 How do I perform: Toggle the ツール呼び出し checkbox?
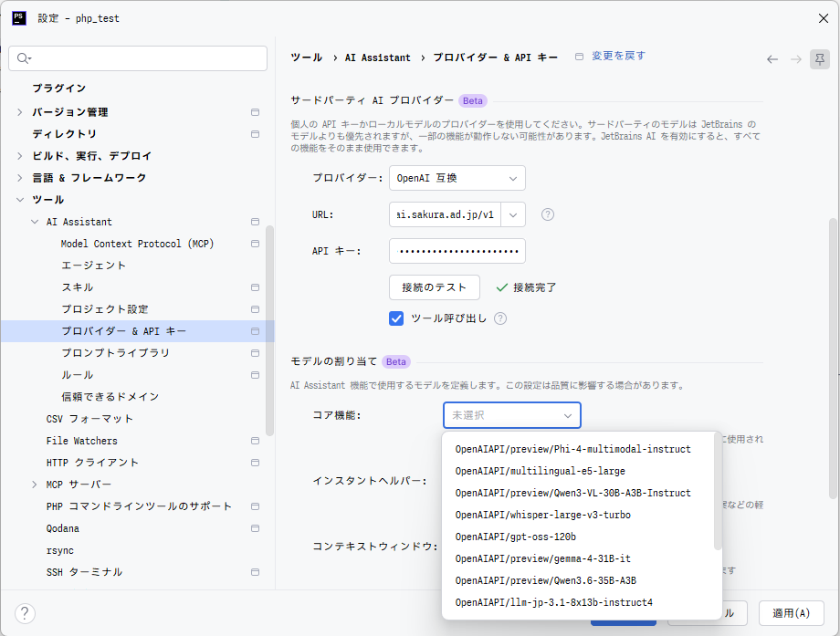396,318
